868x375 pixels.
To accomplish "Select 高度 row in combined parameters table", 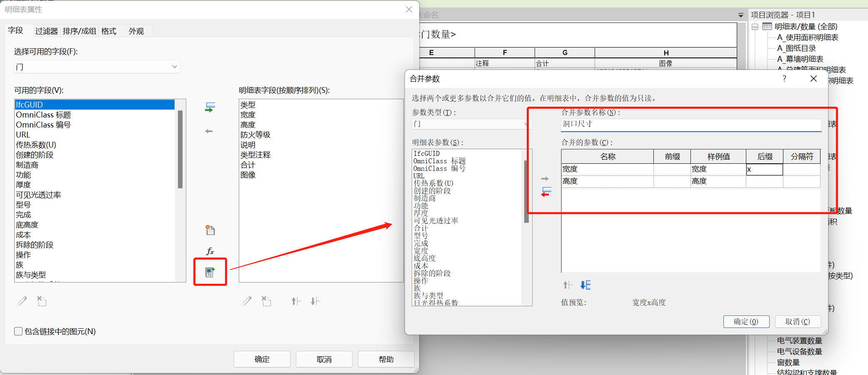I will (691, 181).
